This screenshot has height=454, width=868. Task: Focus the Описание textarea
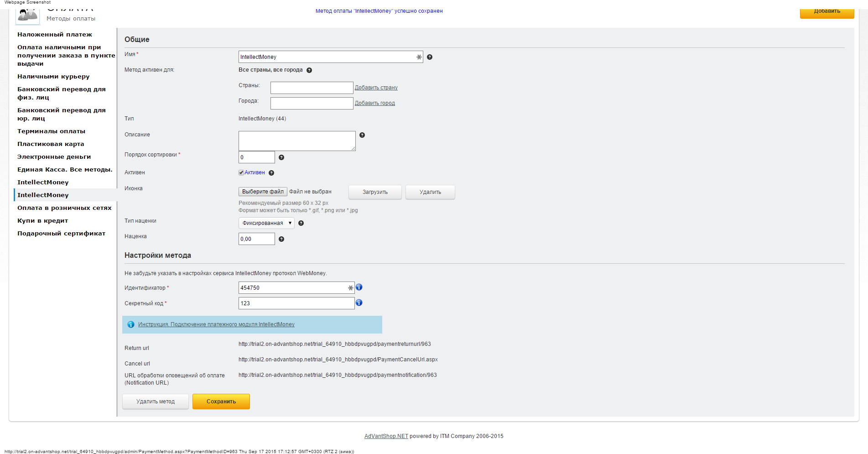[x=297, y=141]
